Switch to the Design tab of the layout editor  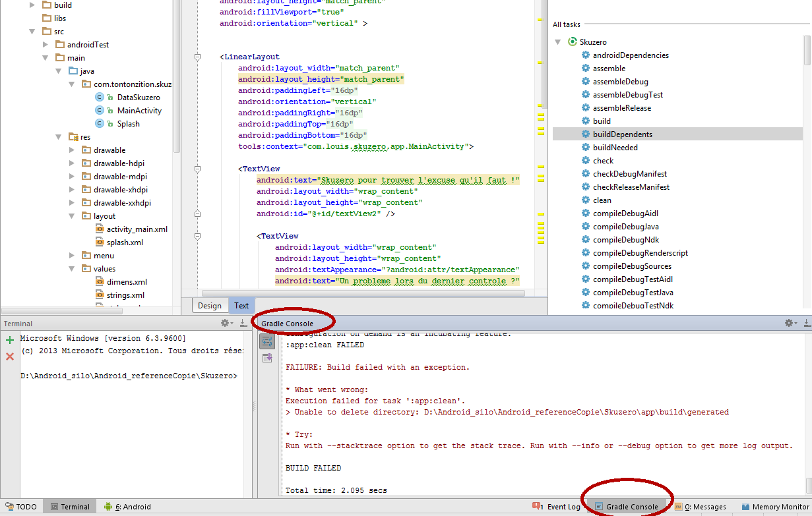[210, 306]
